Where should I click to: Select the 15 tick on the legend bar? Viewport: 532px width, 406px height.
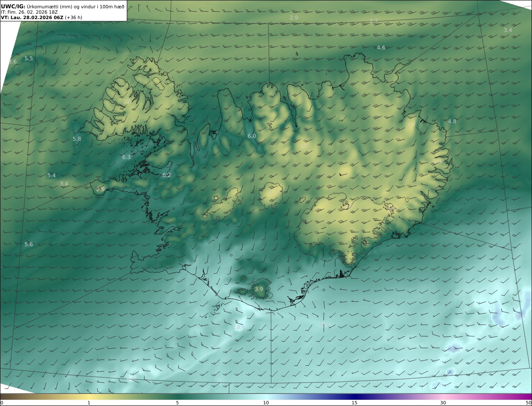(x=355, y=403)
